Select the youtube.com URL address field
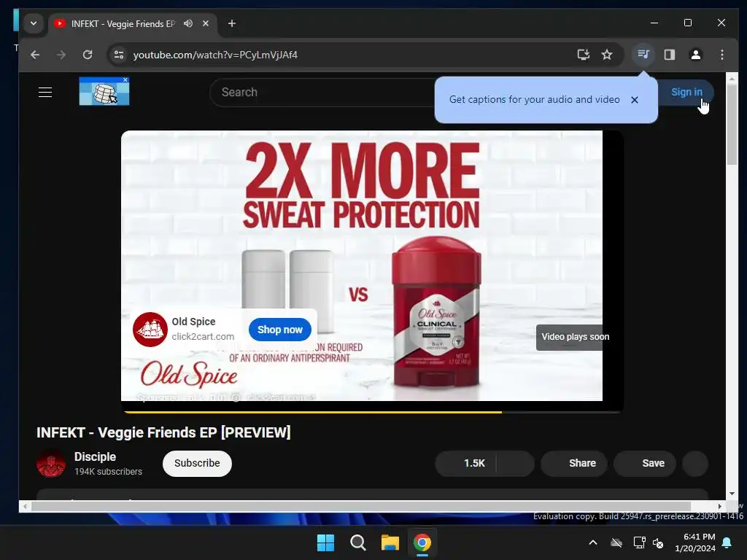747x560 pixels. point(215,55)
